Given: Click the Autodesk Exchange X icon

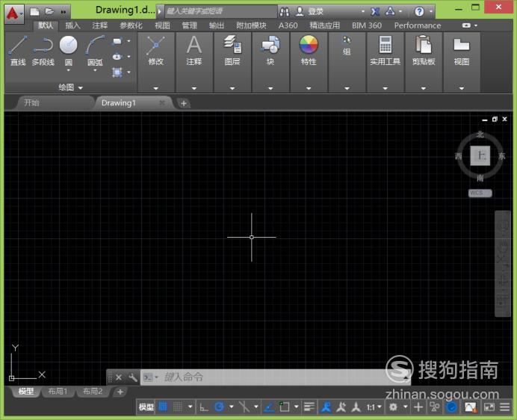Looking at the screenshot, I should coord(375,12).
